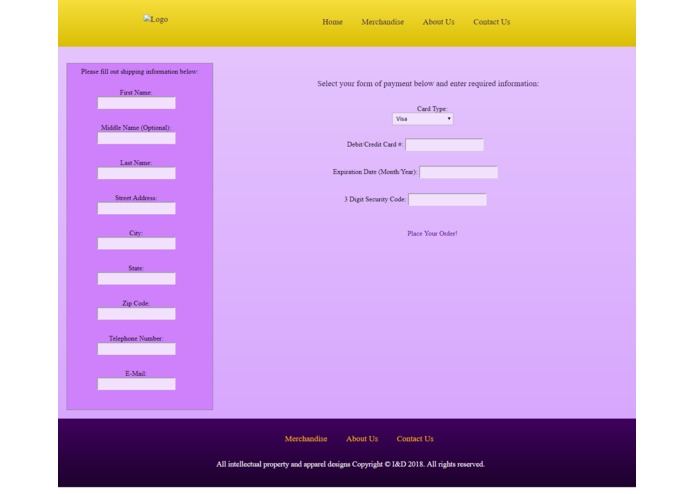Visit the footer Contact Us link

pyautogui.click(x=415, y=439)
